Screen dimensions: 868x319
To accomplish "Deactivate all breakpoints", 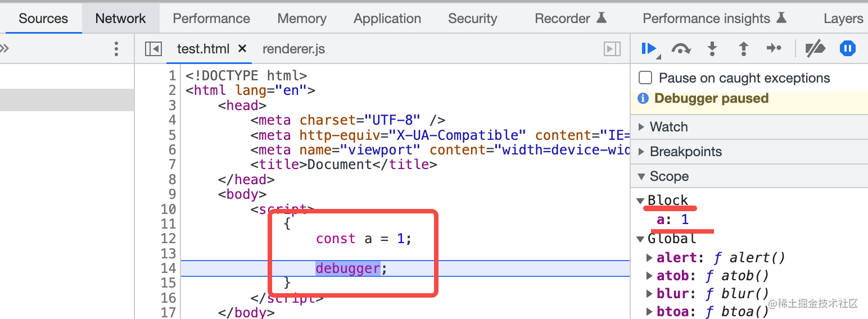I will 815,49.
